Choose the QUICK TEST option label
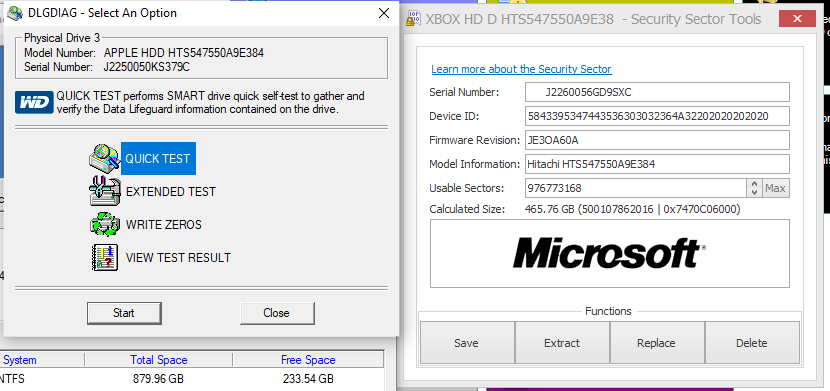 158,159
